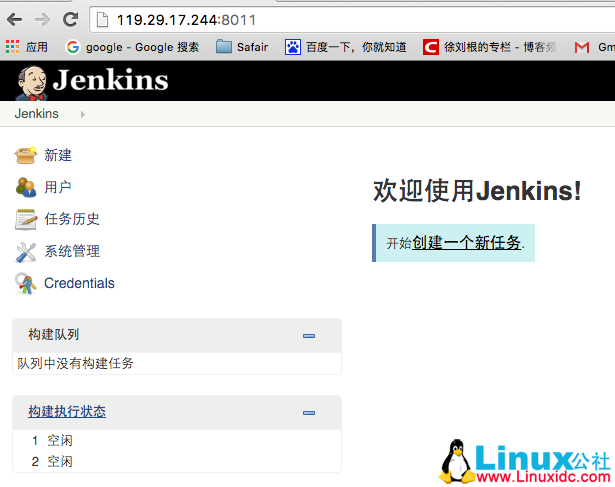Open the Jenkins breadcrumb link

click(x=36, y=114)
